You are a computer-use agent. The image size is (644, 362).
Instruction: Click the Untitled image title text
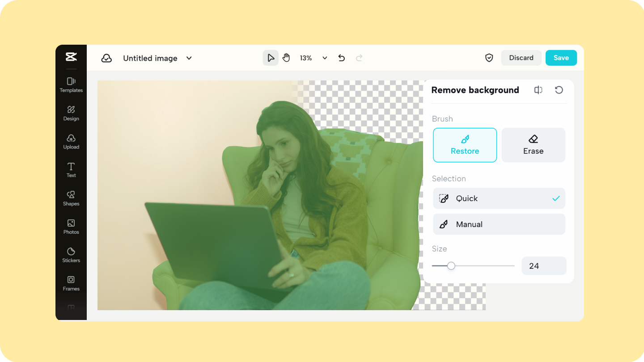tap(150, 58)
